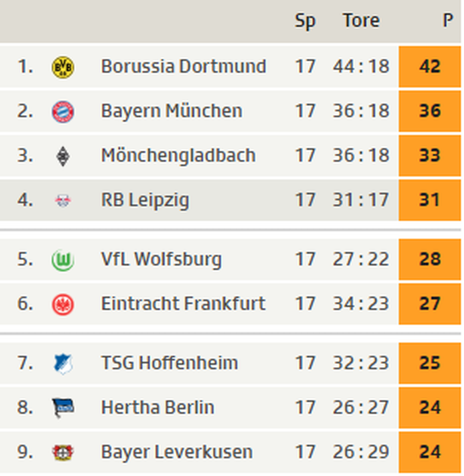This screenshot has height=476, width=464.
Task: Open the Borussia Dortmund team link
Action: pyautogui.click(x=183, y=66)
